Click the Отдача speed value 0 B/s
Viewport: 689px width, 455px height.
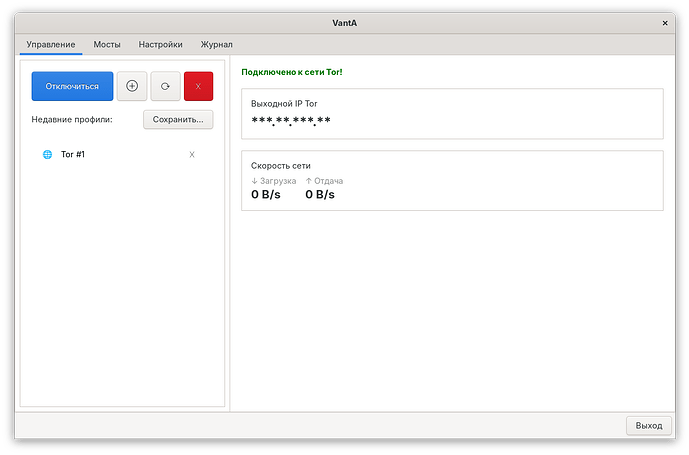[x=320, y=194]
